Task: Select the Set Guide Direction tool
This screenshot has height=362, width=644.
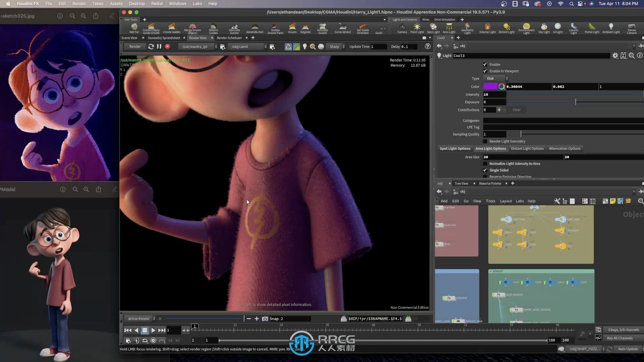Action: click(363, 28)
